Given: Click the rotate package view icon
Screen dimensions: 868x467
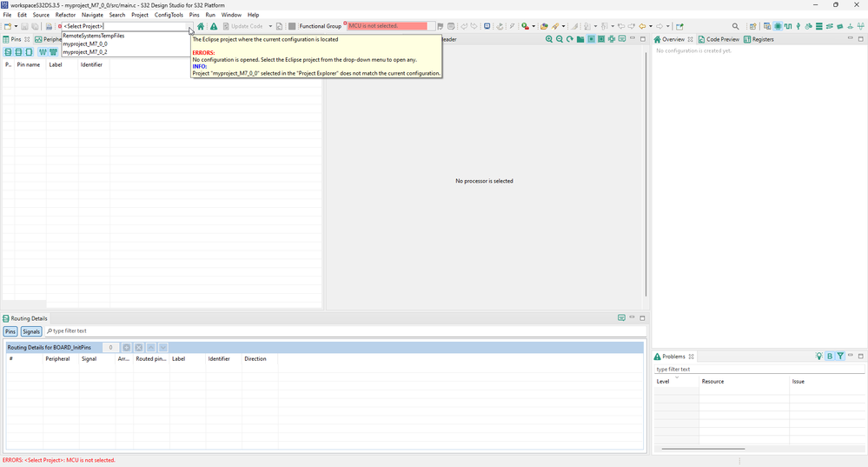Looking at the screenshot, I should tap(570, 39).
